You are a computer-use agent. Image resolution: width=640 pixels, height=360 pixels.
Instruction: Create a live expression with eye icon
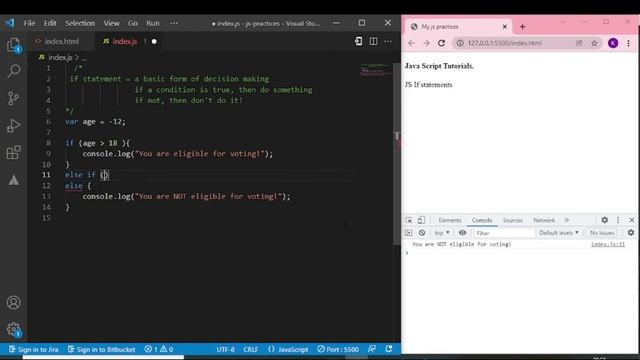coord(462,233)
